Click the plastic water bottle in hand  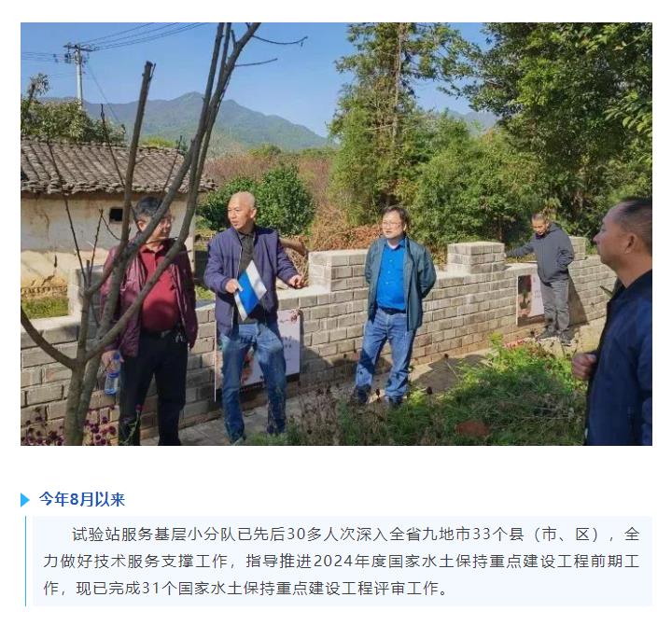[x=113, y=373]
